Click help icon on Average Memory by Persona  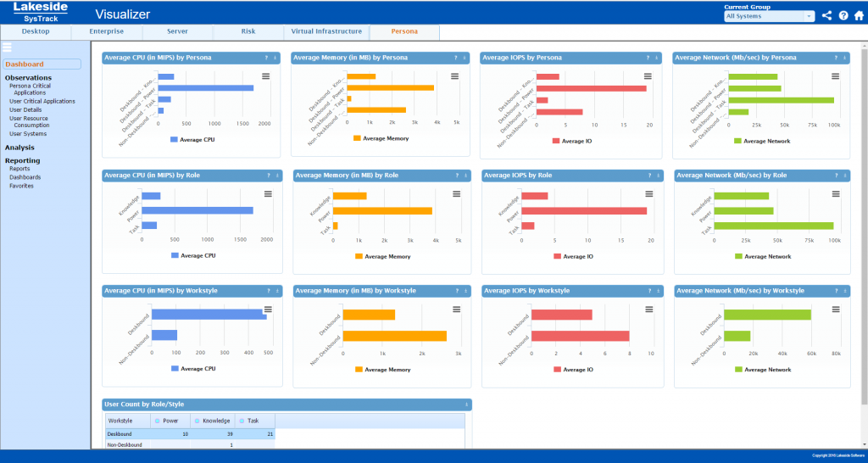pyautogui.click(x=456, y=58)
